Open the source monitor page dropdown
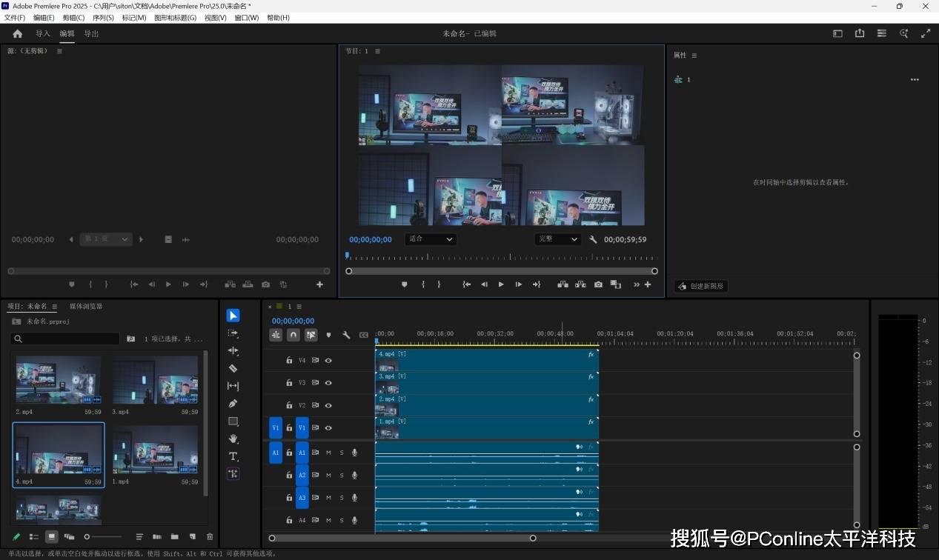The height and width of the screenshot is (560, 939). pyautogui.click(x=106, y=239)
